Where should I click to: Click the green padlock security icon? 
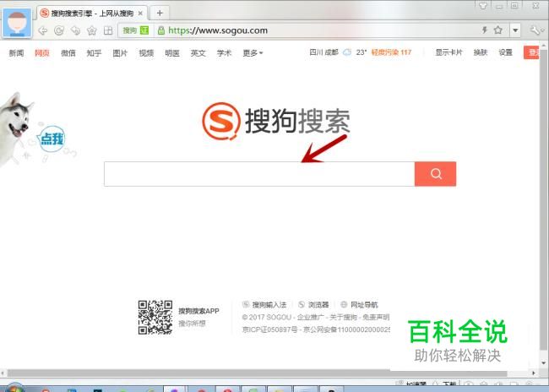click(x=161, y=30)
